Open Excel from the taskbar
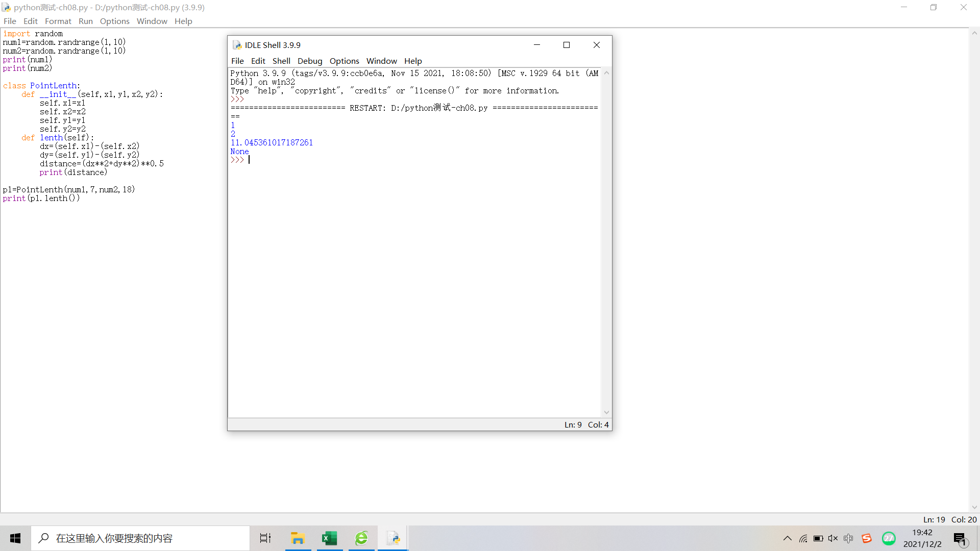This screenshot has height=551, width=980. (330, 538)
